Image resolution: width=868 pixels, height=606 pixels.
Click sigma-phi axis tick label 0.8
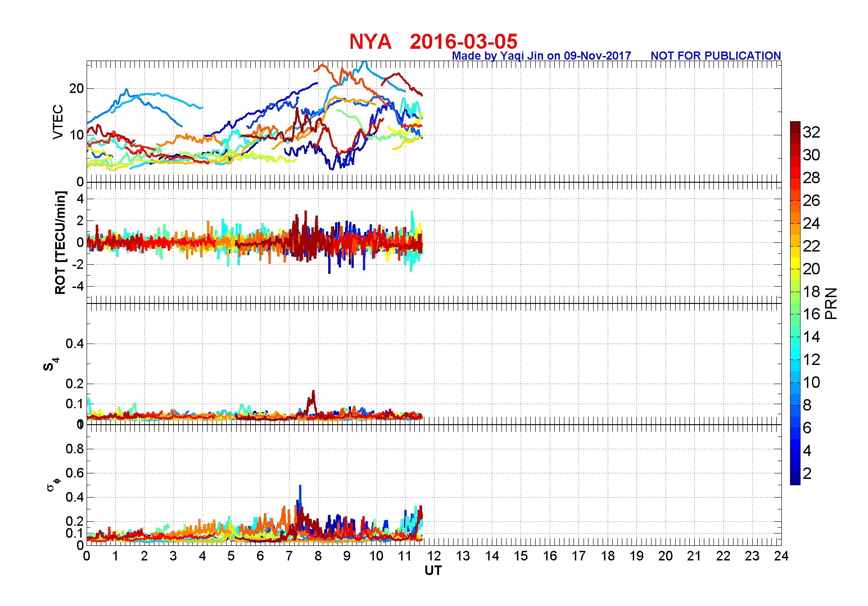[75, 449]
